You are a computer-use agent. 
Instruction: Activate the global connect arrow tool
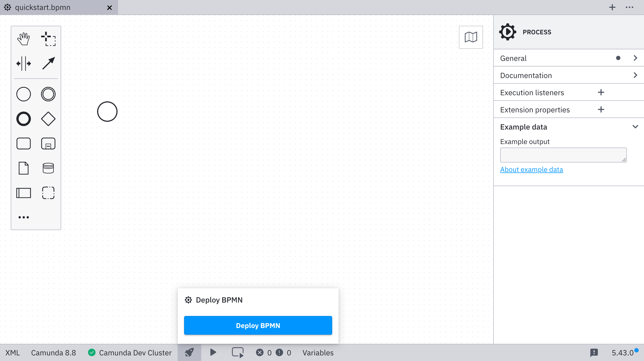pyautogui.click(x=48, y=64)
